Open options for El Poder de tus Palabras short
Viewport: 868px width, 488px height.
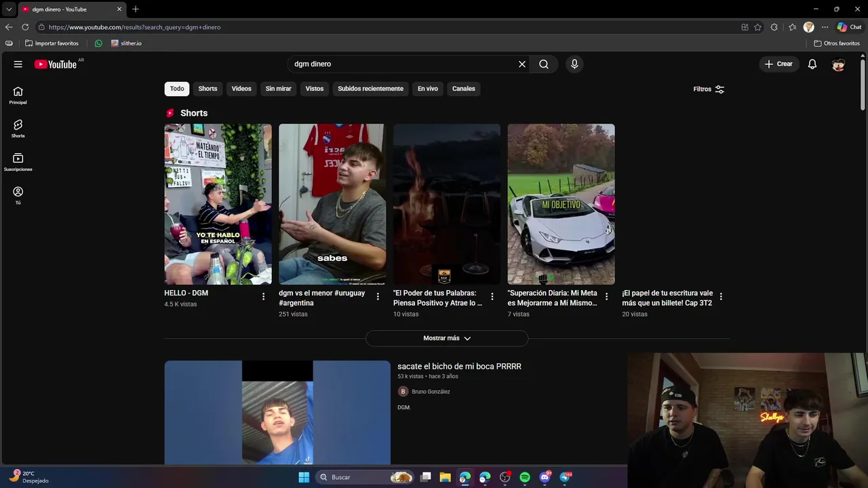[492, 296]
